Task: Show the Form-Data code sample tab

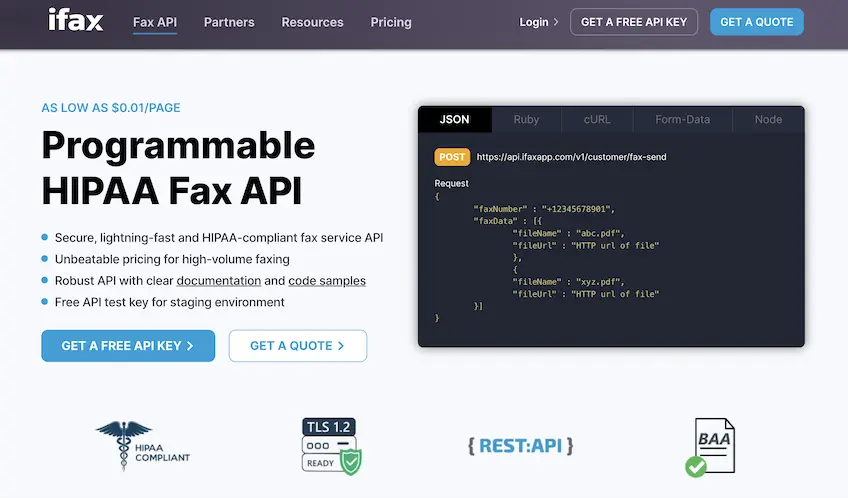Action: pyautogui.click(x=682, y=119)
